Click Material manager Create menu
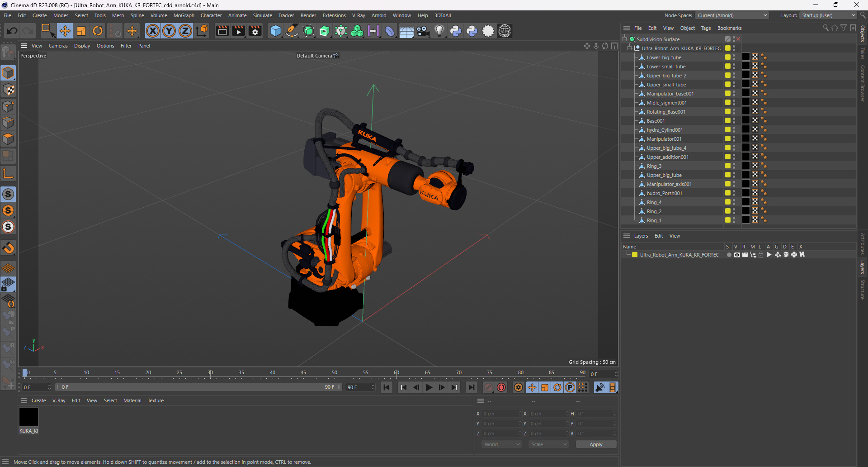Image resolution: width=868 pixels, height=467 pixels. (38, 400)
